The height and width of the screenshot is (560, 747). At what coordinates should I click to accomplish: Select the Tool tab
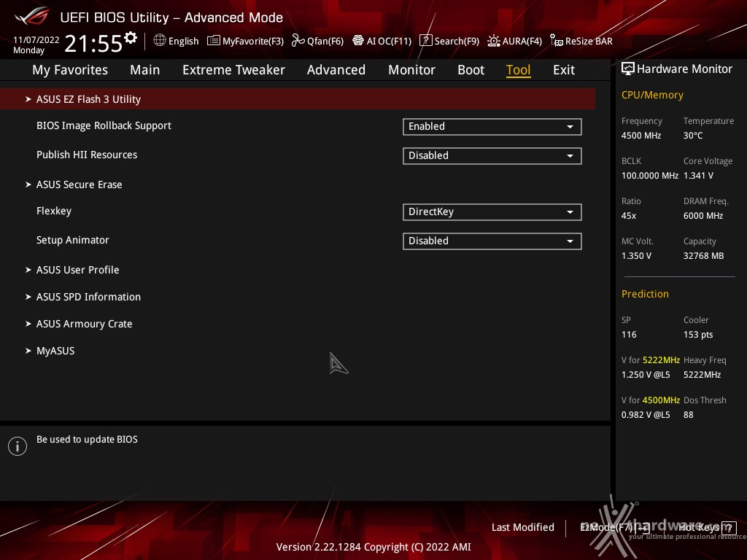tap(518, 70)
